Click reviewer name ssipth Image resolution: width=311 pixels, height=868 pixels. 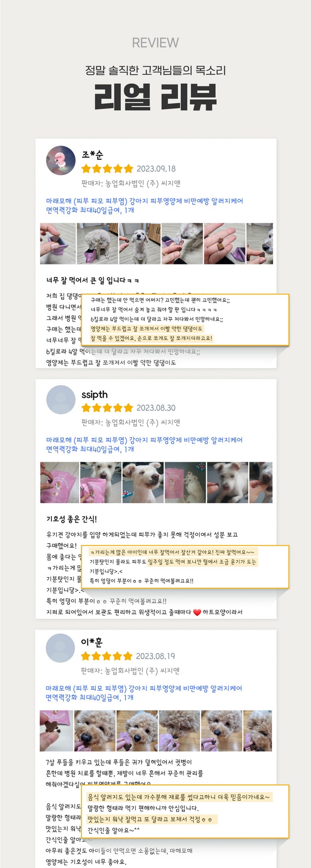click(x=94, y=395)
